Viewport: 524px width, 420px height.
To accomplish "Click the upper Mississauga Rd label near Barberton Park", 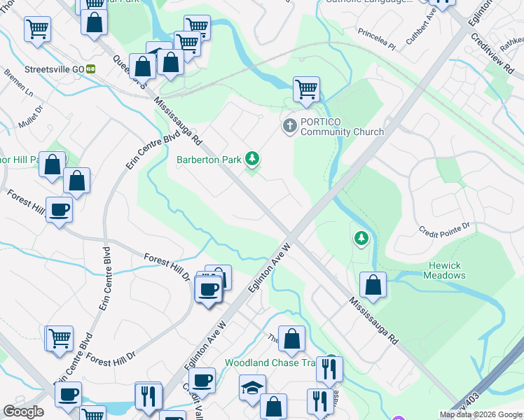I will [178, 121].
